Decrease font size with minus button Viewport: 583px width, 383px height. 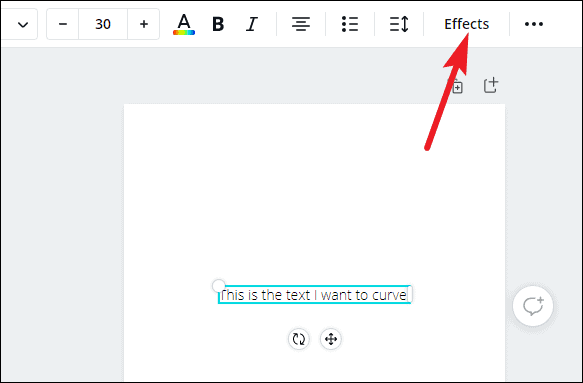click(x=63, y=24)
